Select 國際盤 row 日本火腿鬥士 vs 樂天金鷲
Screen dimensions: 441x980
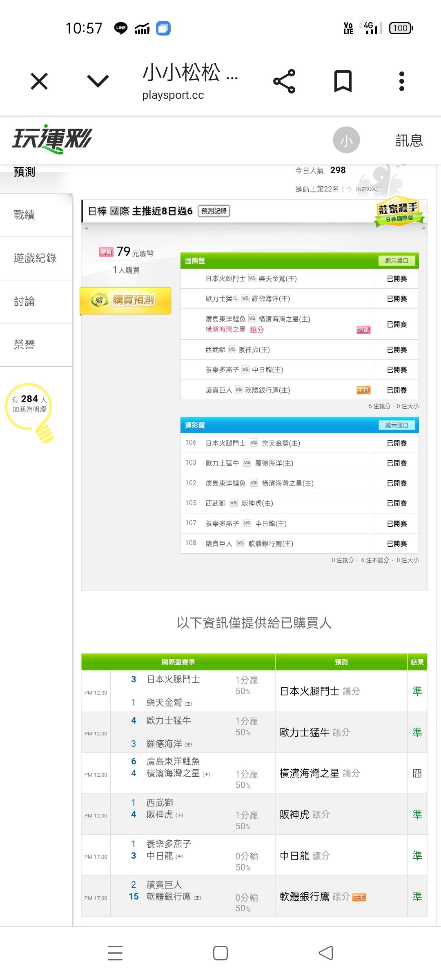300,278
